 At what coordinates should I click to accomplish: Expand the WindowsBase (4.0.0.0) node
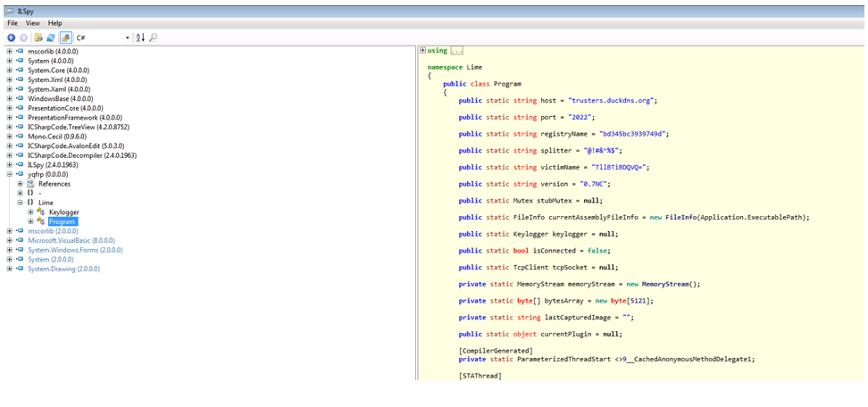click(10, 98)
